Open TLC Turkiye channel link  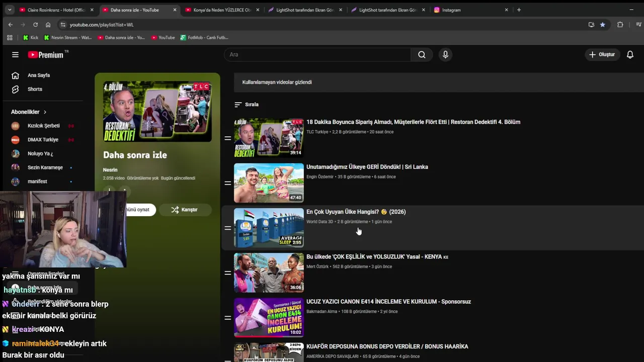pyautogui.click(x=317, y=132)
